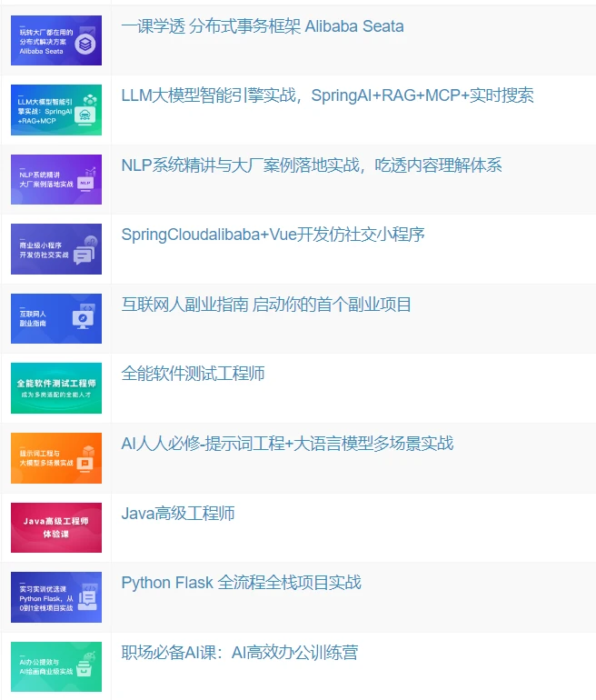Open the NLP系统精讲 course title link
Screen dimensions: 596x700
[312, 165]
